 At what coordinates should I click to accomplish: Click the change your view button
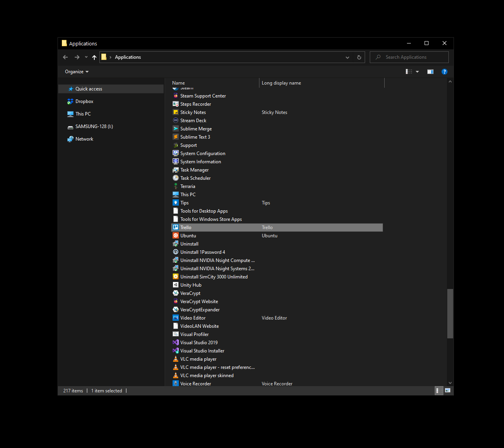pyautogui.click(x=409, y=72)
